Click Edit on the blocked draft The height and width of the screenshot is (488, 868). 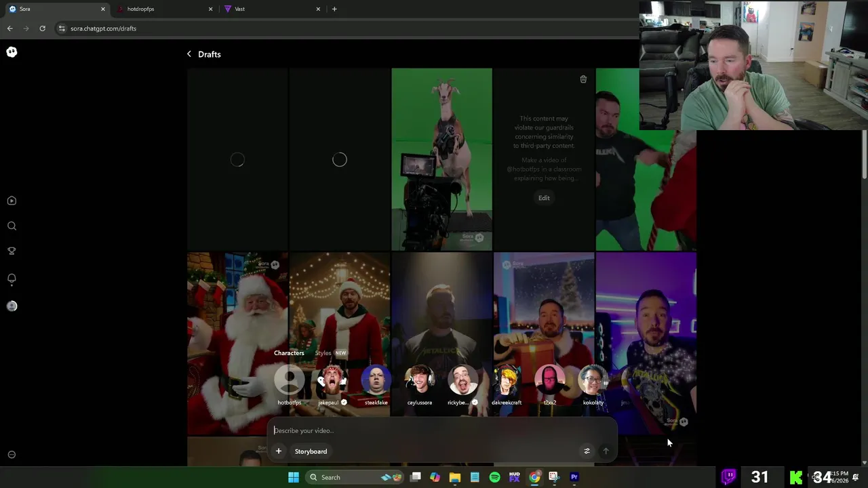[544, 198]
